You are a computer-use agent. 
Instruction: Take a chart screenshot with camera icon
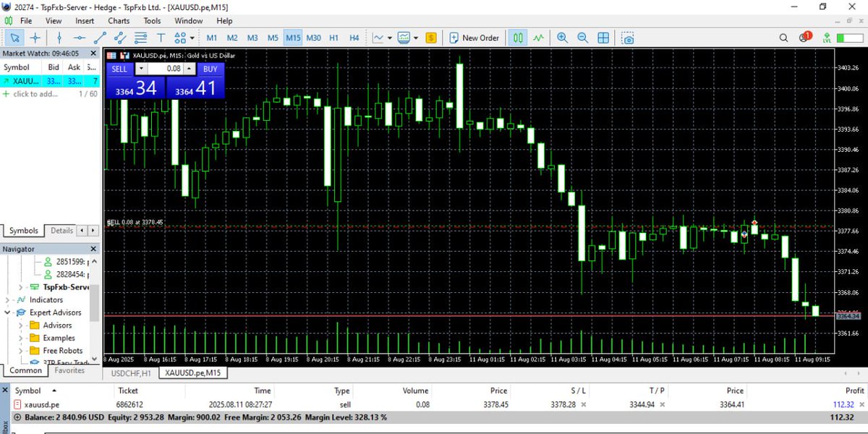point(628,38)
